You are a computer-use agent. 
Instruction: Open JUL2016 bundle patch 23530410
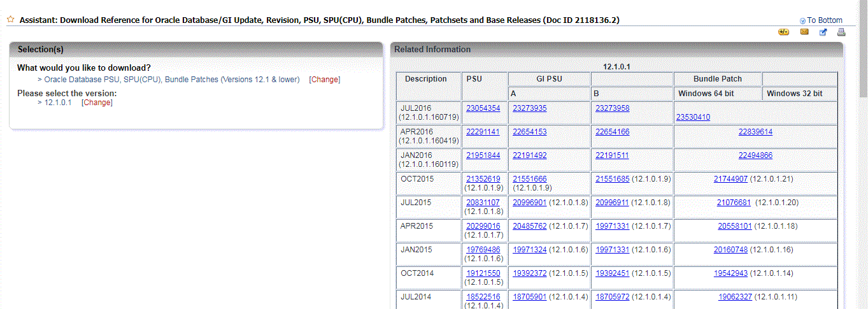coord(694,117)
